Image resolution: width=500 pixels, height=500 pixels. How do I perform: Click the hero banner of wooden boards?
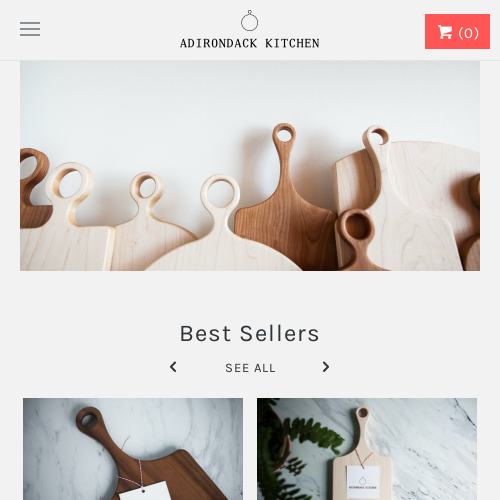tap(250, 166)
